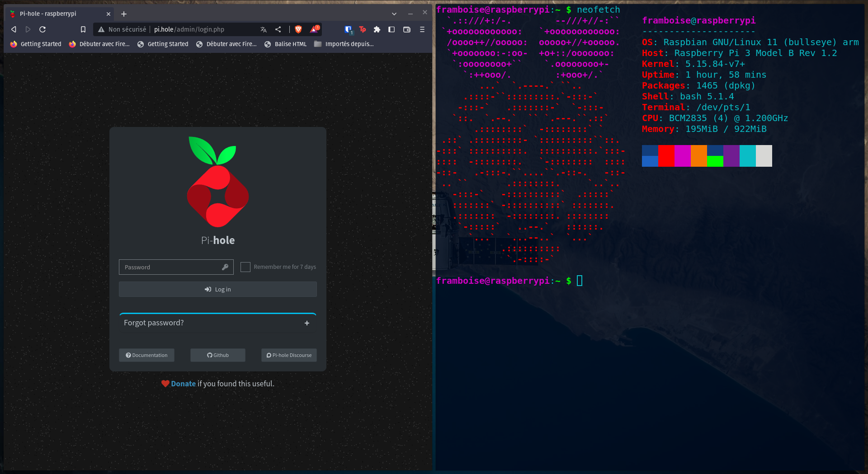868x474 pixels.
Task: Open the Balise HTML bookmark
Action: [x=285, y=44]
